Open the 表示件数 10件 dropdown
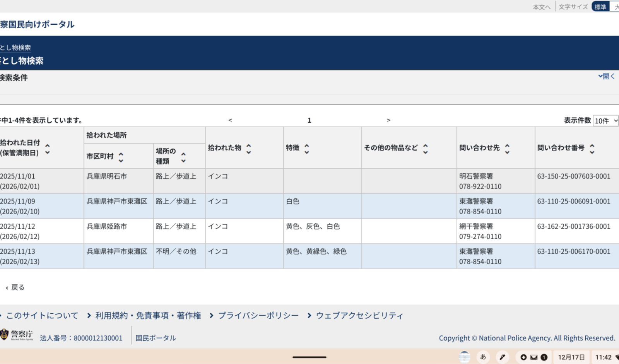This screenshot has height=364, width=619. (605, 121)
